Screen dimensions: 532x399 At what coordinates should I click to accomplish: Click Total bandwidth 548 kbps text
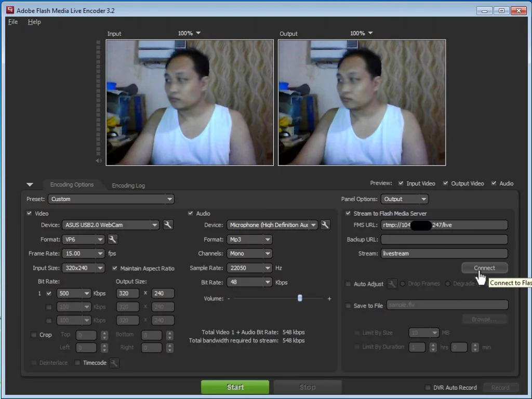coord(247,340)
